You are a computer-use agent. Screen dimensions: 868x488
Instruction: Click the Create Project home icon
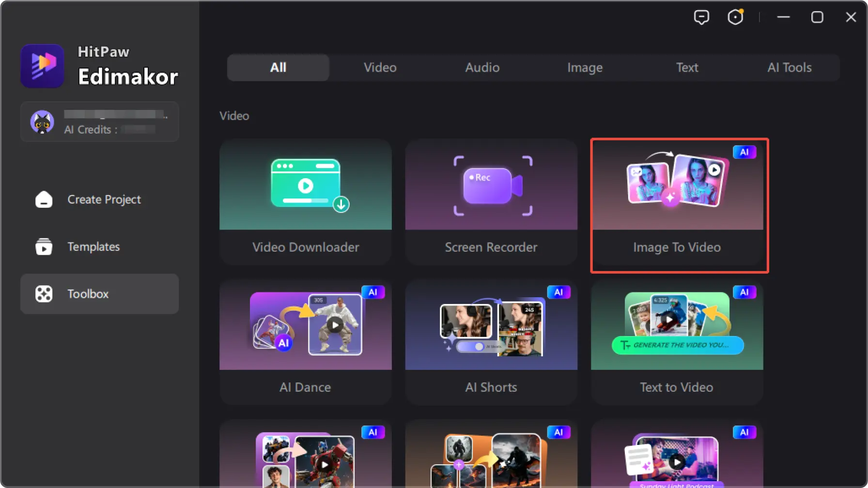tap(44, 199)
